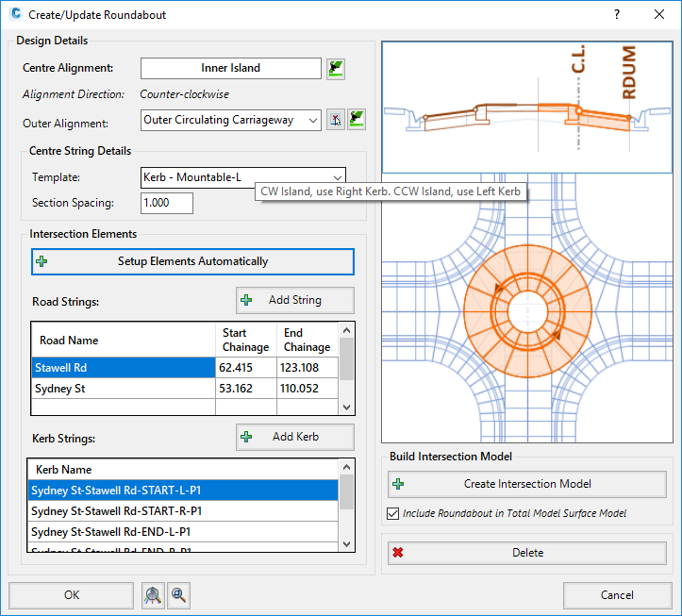The height and width of the screenshot is (616, 682).
Task: Toggle Include Roundabout in Total Model Surface checkbox
Action: tap(393, 514)
